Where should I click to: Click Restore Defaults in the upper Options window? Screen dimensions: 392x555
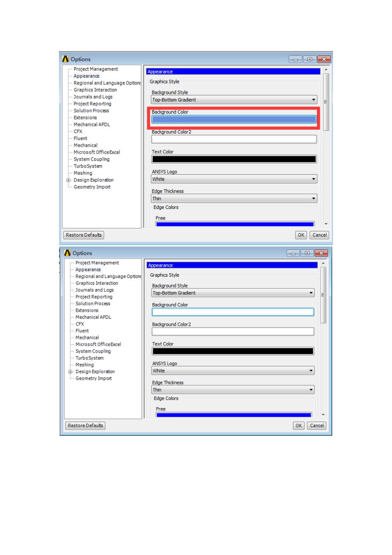click(84, 235)
